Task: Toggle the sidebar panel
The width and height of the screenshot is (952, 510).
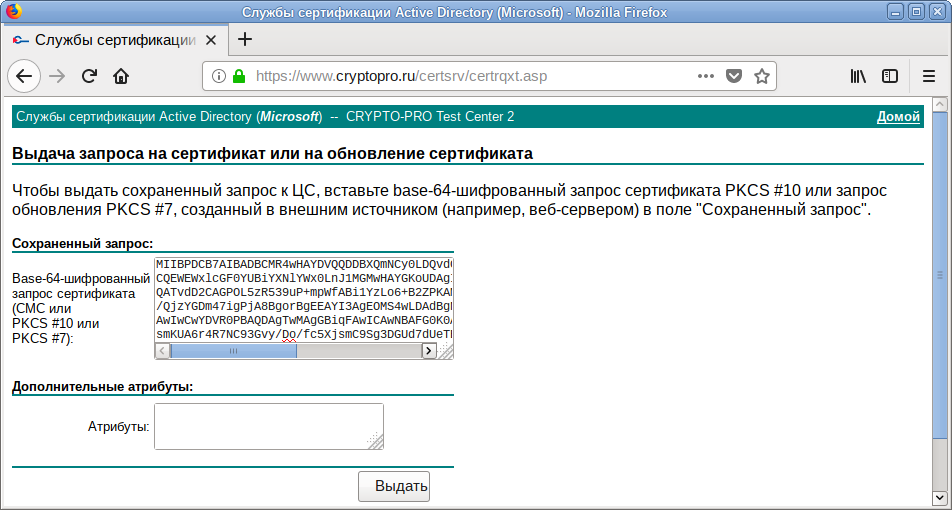Action: (x=890, y=76)
